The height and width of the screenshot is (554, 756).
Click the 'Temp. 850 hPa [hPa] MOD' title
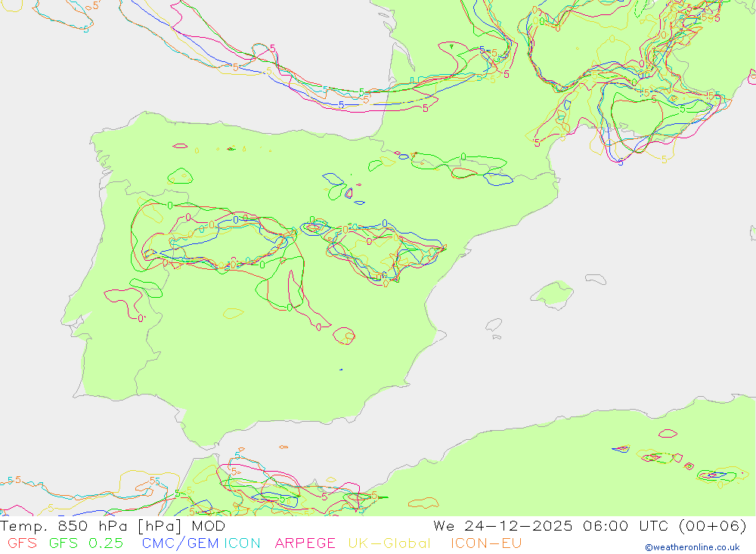pos(113,526)
